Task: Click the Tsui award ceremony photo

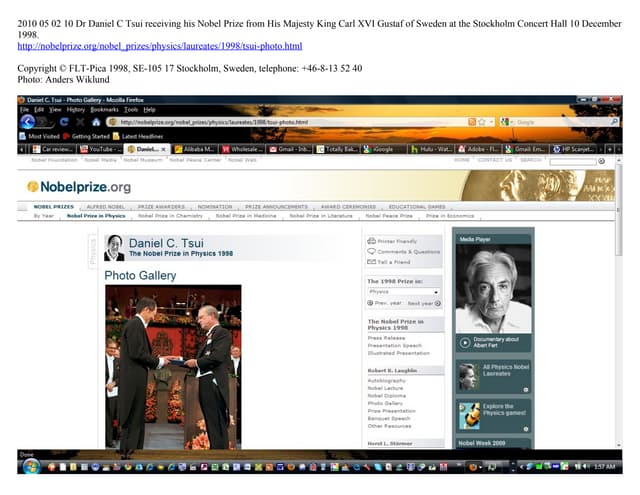Action: click(x=173, y=368)
